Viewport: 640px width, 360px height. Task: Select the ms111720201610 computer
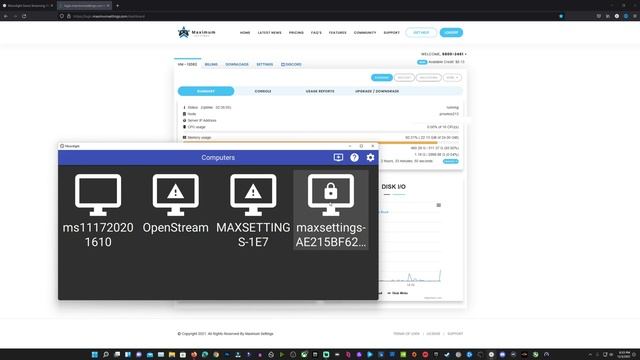coord(98,211)
